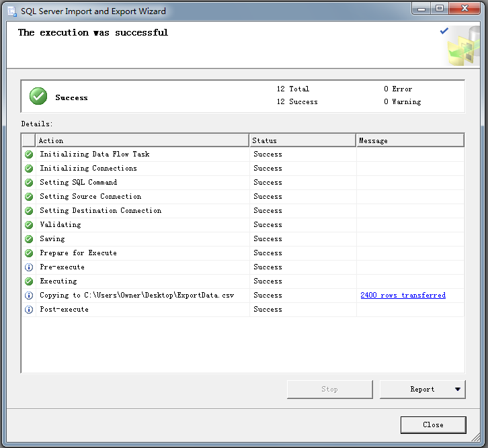Click the wizard icon in the title bar
Screen dimensions: 488x448
[12, 11]
